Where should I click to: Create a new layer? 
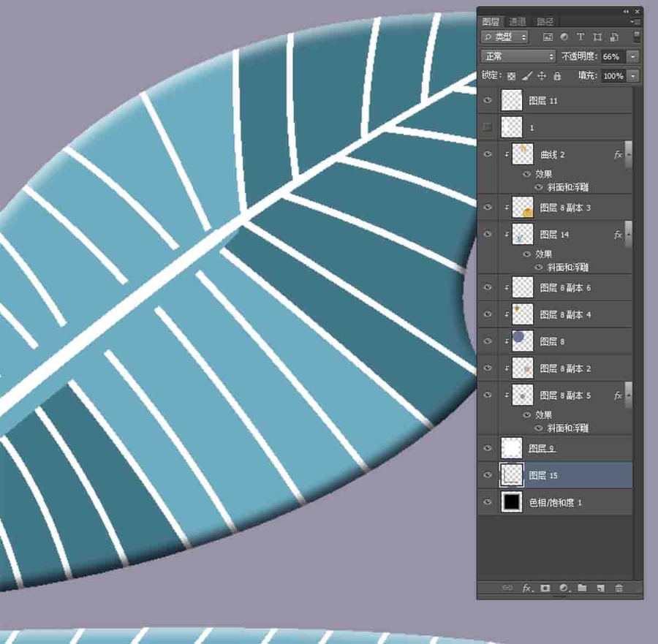coord(600,588)
